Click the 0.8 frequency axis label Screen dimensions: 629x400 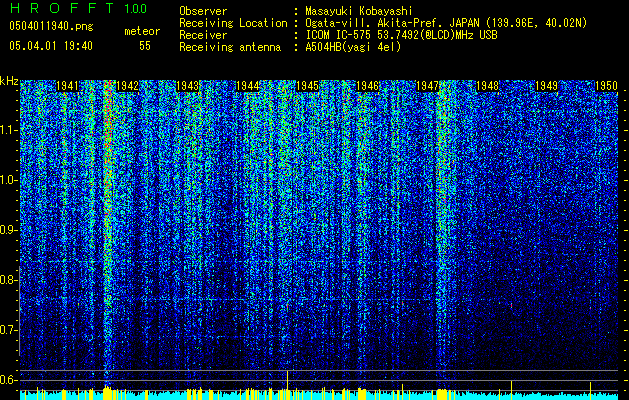pyautogui.click(x=9, y=280)
